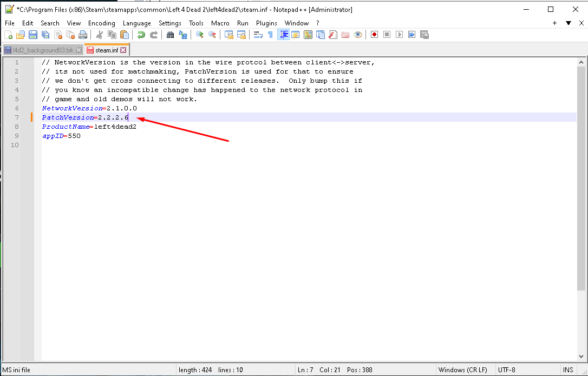Click the Stop recording macro button
588x376 pixels.
(387, 35)
